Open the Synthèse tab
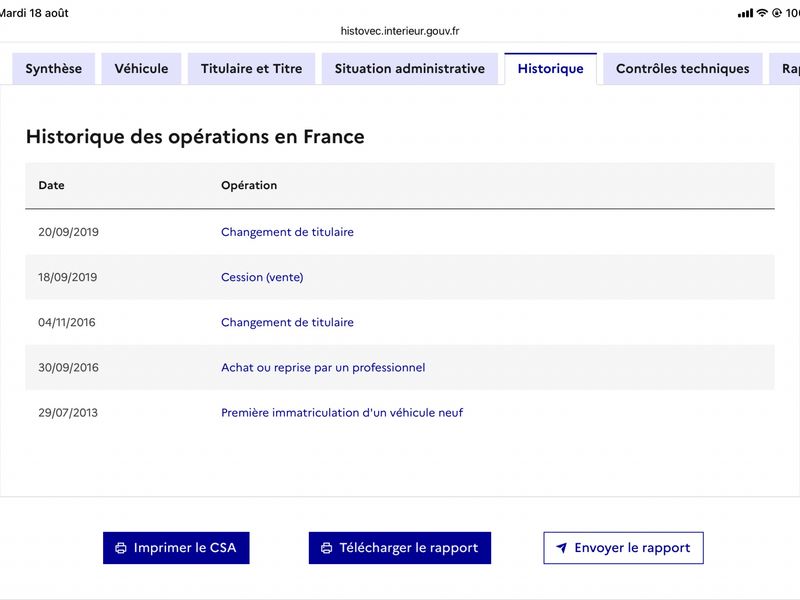800x600 pixels. click(54, 68)
